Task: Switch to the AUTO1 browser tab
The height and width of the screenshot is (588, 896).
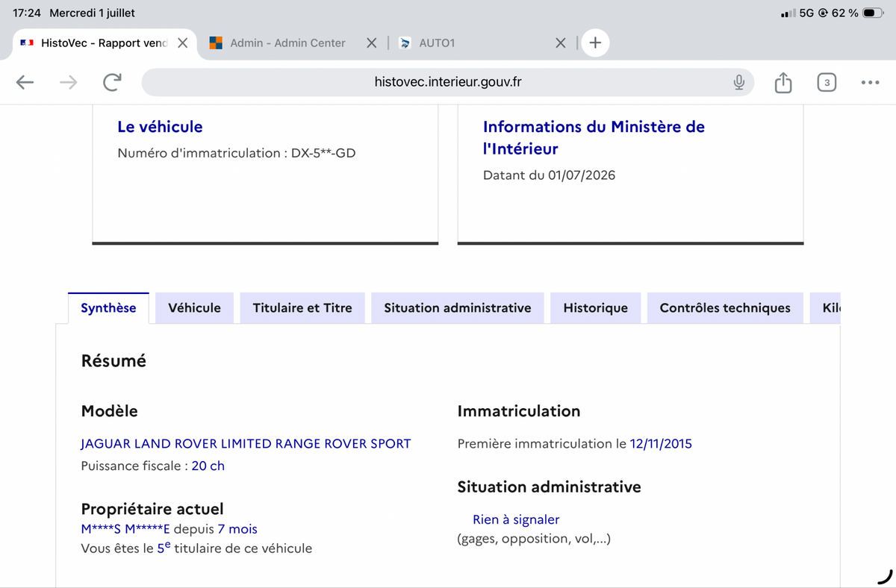Action: (x=437, y=43)
